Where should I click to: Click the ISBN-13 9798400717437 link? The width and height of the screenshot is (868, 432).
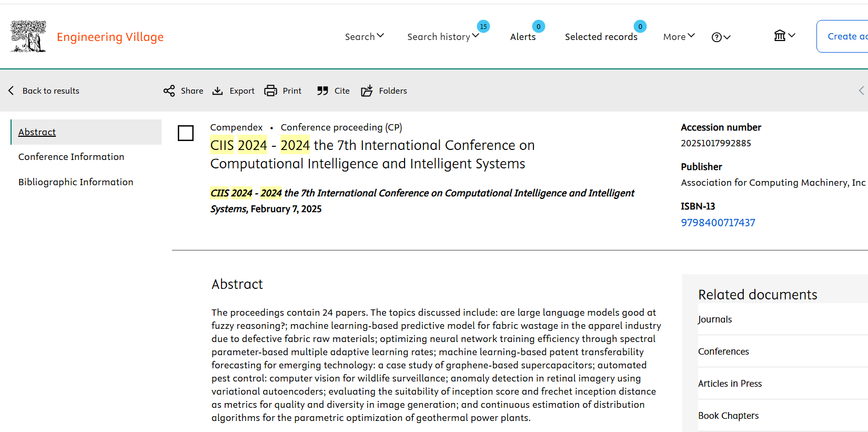[x=718, y=223]
